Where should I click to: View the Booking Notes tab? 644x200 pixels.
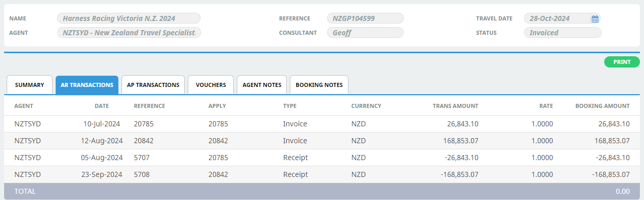(x=319, y=85)
